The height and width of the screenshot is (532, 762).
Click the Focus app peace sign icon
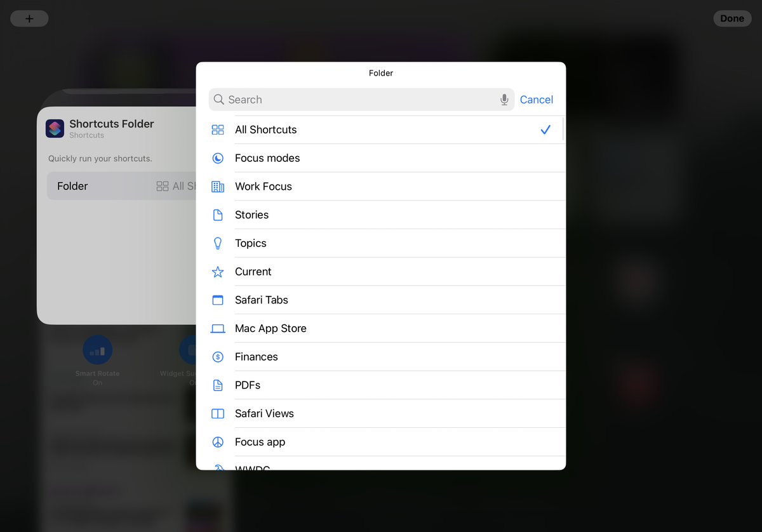(218, 442)
